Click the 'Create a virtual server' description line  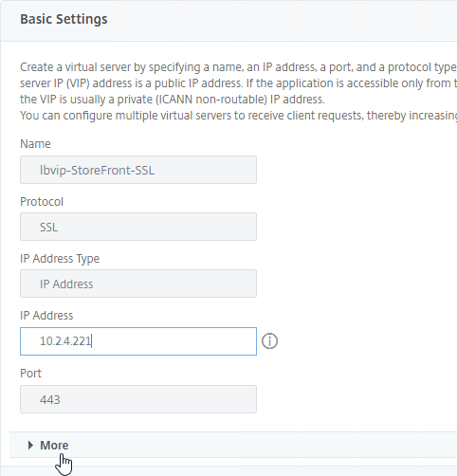tap(239, 67)
